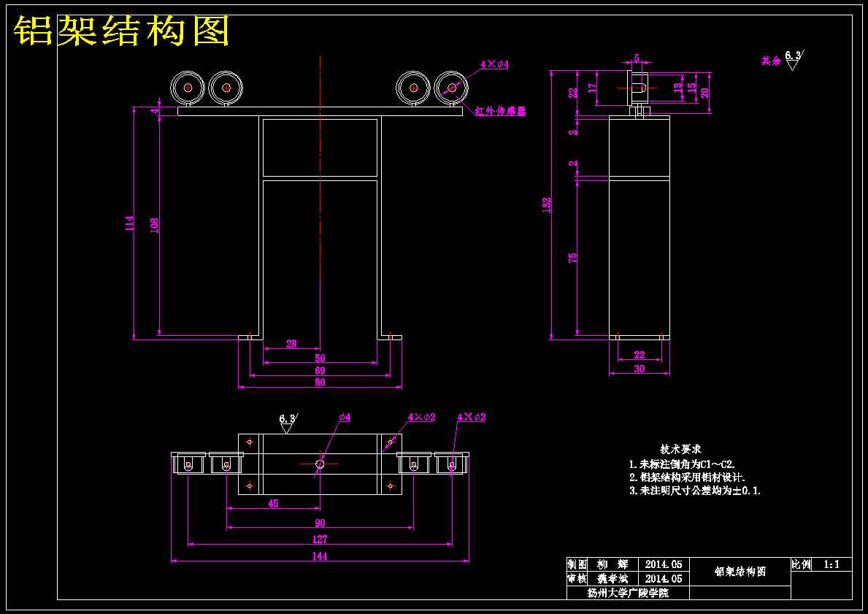Click the 28 dimension in front view
The height and width of the screenshot is (614, 868).
click(x=292, y=344)
